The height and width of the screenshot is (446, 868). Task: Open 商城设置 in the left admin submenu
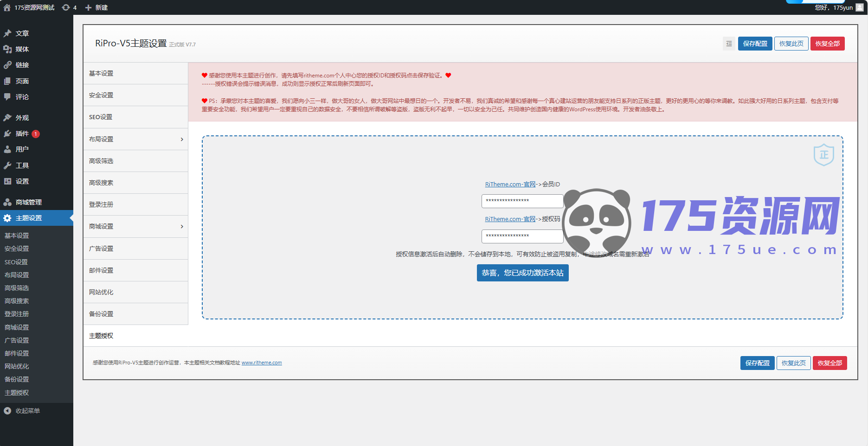coord(17,327)
